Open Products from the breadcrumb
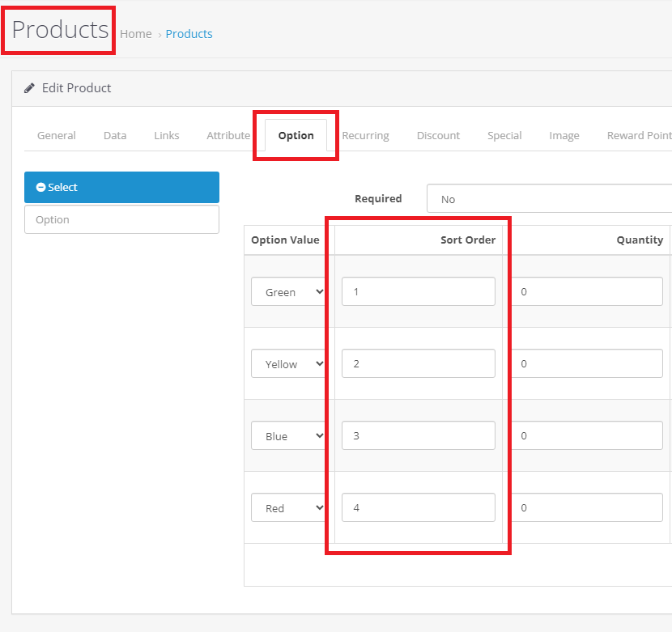The height and width of the screenshot is (632, 672). (189, 34)
